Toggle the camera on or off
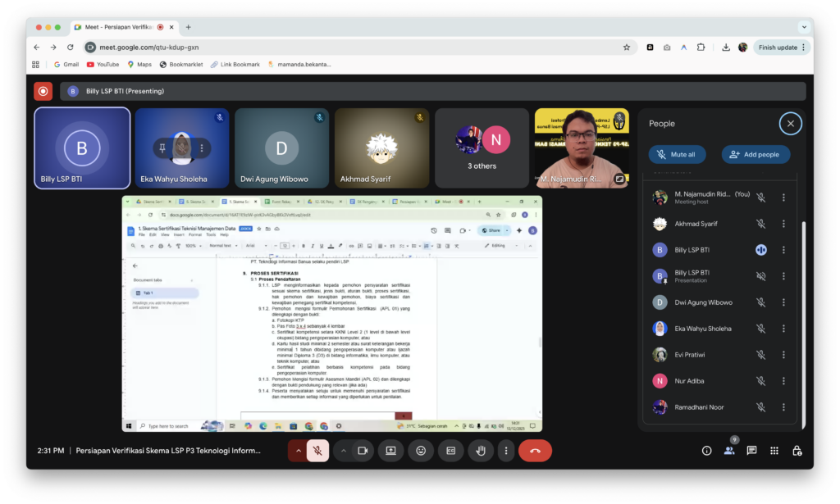Viewport: 840px width, 504px height. [x=363, y=450]
